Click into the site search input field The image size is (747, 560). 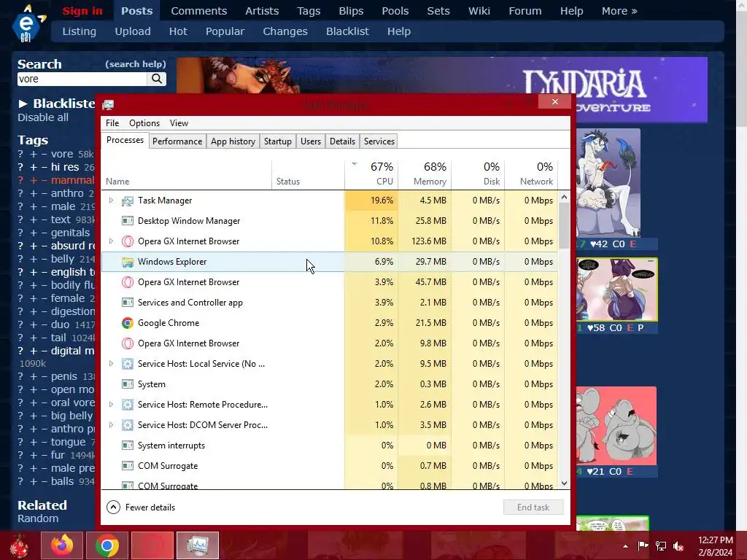(x=82, y=79)
